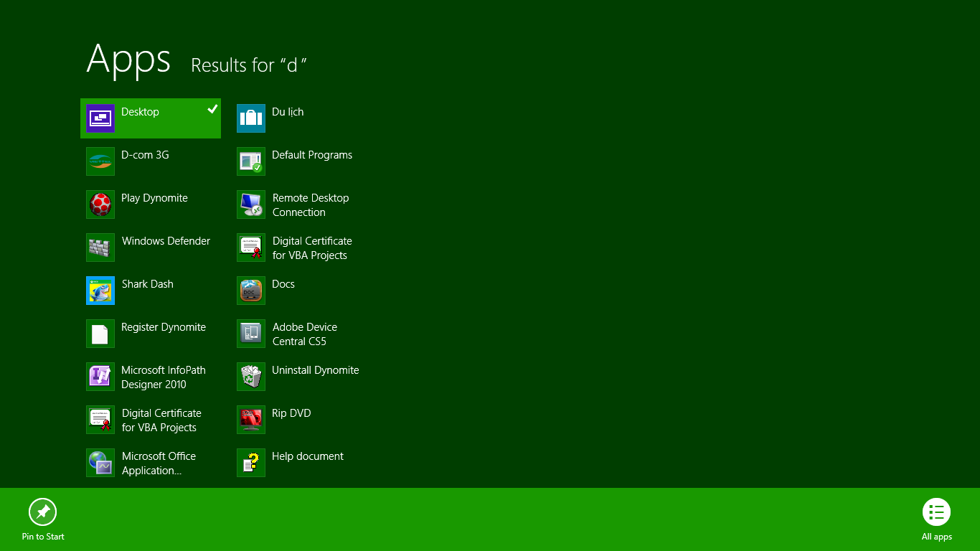Screen dimensions: 980x551
Task: Click the "Help document" label
Action: pyautogui.click(x=308, y=456)
